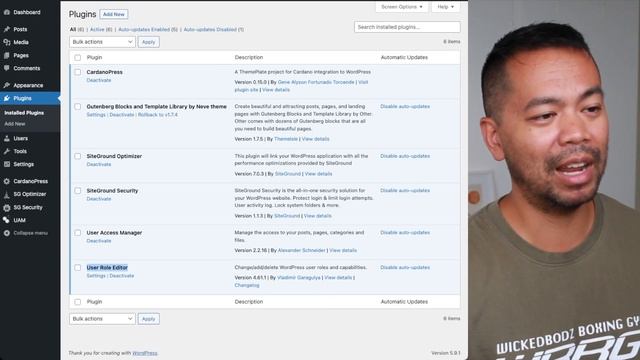Image resolution: width=640 pixels, height=360 pixels.
Task: Click the Comments bubble icon
Action: click(x=7, y=68)
